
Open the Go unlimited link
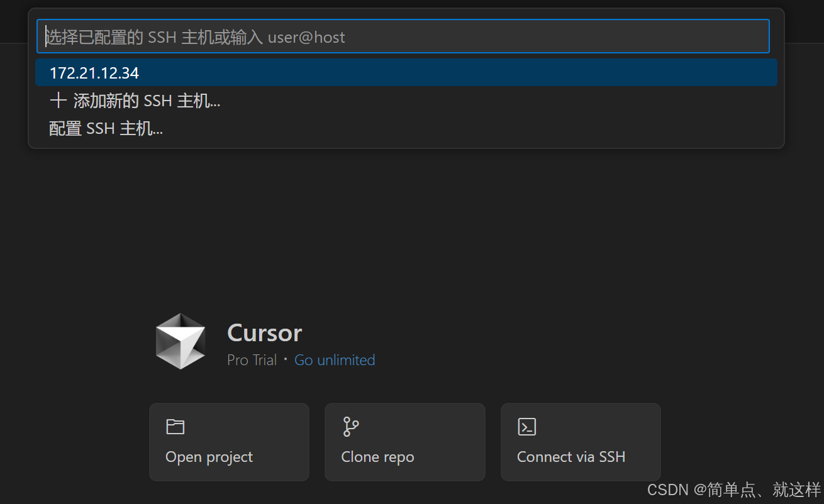pyautogui.click(x=335, y=360)
